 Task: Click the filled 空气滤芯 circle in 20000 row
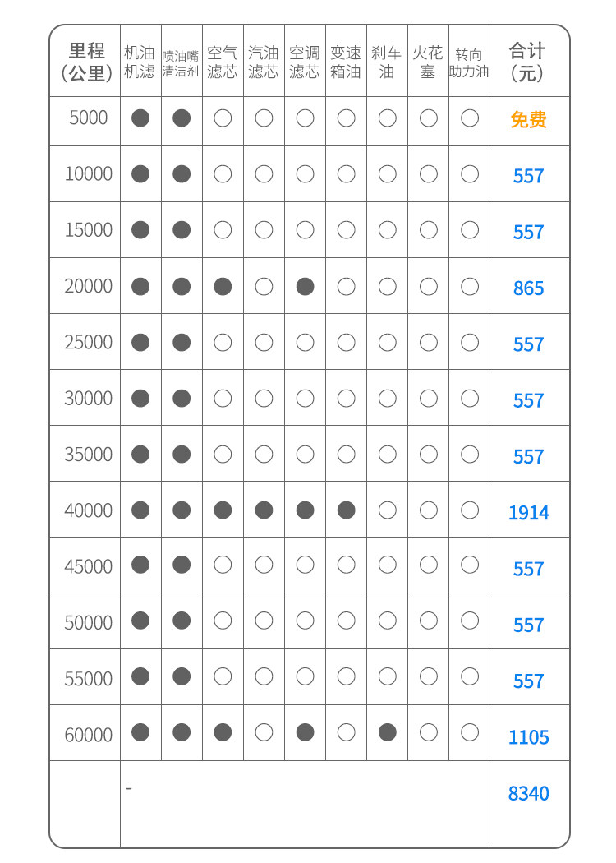223,286
